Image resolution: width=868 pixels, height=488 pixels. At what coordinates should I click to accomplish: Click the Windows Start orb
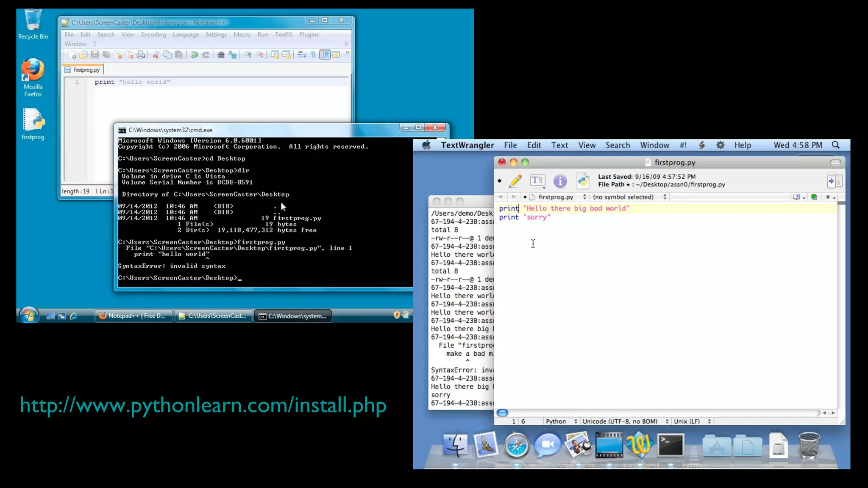(29, 316)
